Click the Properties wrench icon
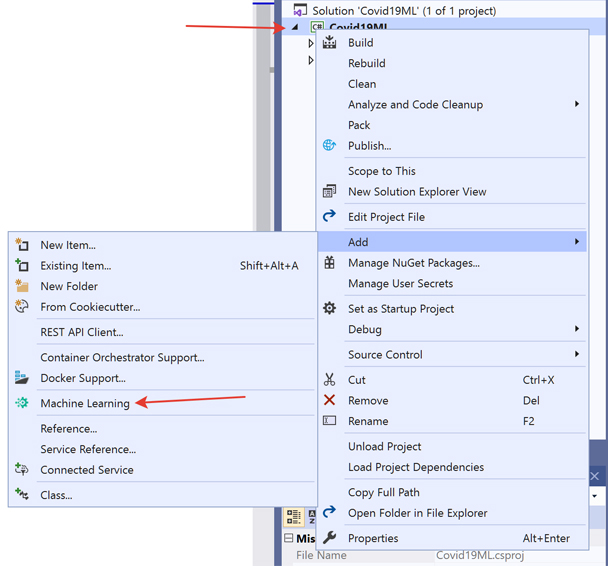Viewport: 608px width, 566px height. (329, 538)
